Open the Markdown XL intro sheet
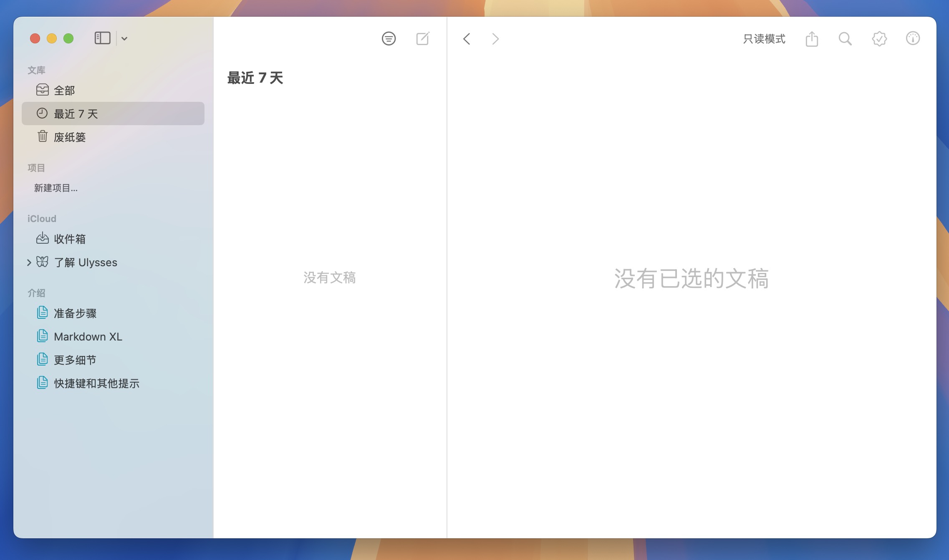Screen dimensions: 949x560 pos(113,336)
